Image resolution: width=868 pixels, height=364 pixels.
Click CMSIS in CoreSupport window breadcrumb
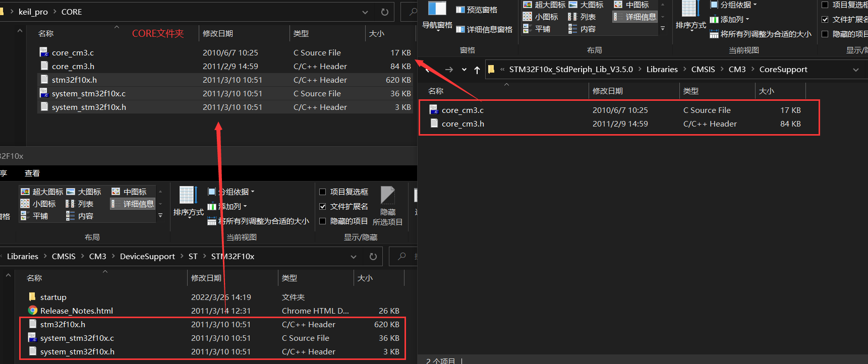click(x=703, y=70)
